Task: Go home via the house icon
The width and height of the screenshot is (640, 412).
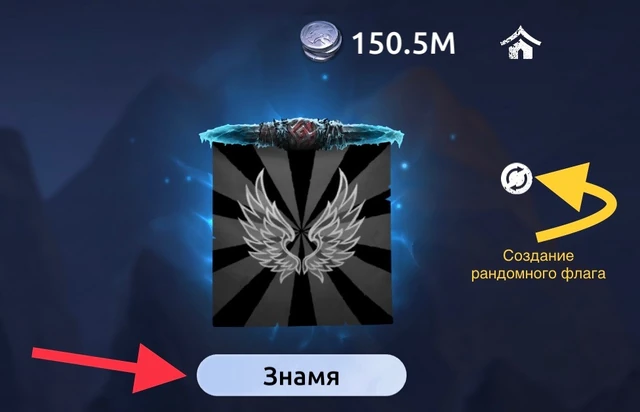Action: coord(520,42)
